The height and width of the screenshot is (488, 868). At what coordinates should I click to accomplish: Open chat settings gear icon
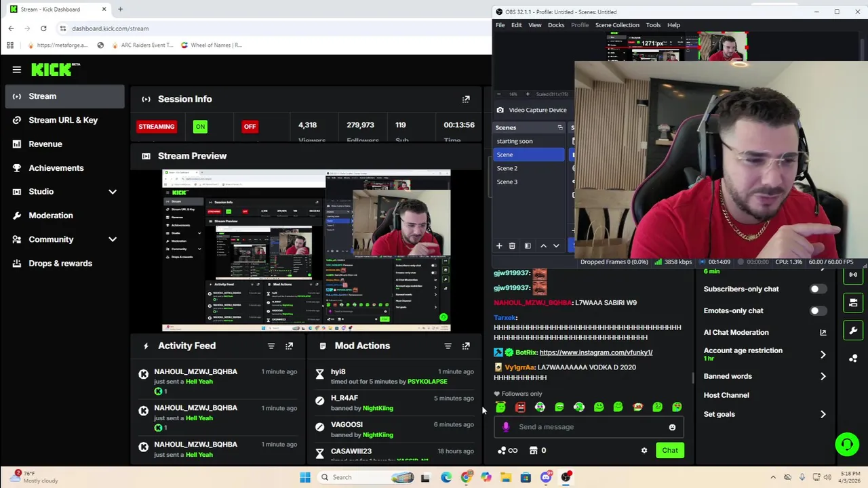click(x=644, y=450)
